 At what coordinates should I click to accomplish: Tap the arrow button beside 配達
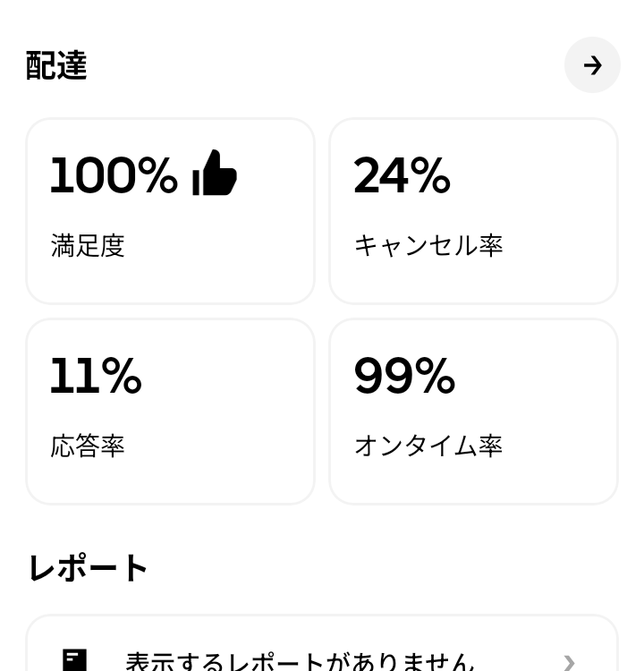(592, 65)
